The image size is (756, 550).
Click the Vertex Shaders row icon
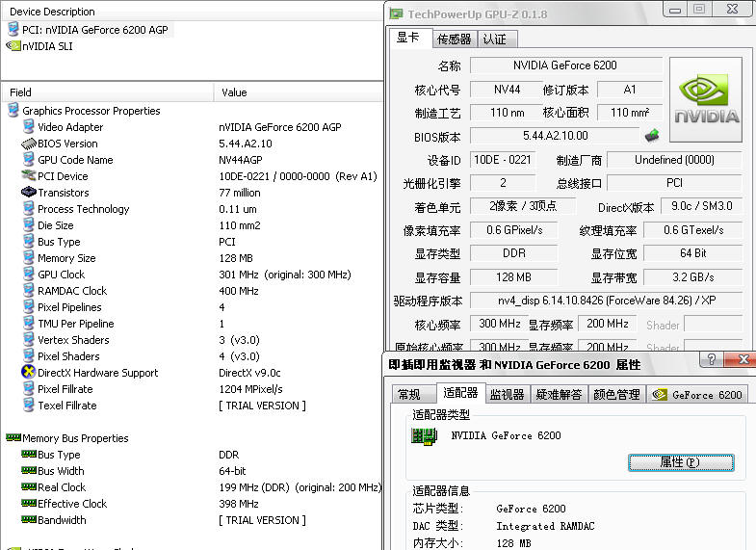(x=29, y=340)
